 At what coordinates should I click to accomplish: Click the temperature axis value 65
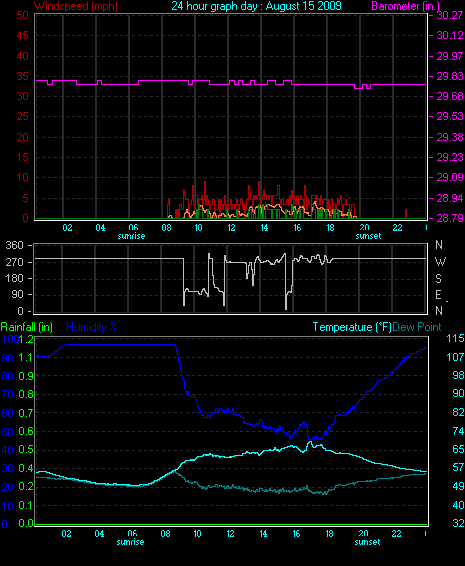[x=458, y=449]
